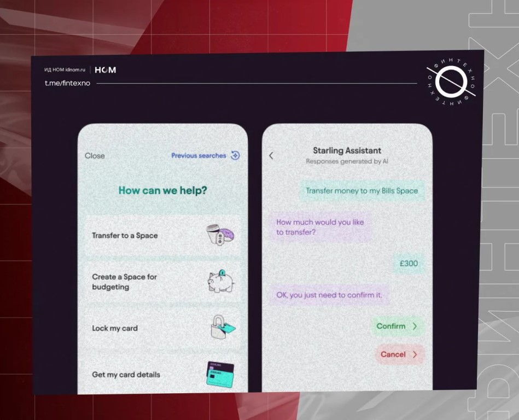Tap the piggy bank icon

tap(220, 282)
